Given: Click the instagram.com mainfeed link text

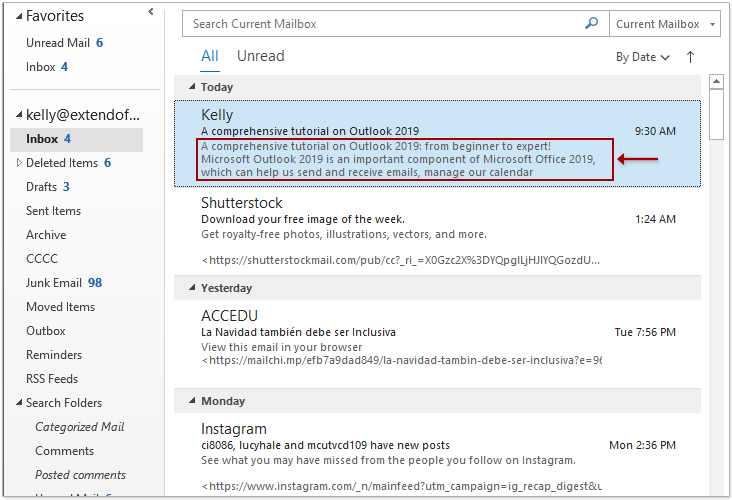Looking at the screenshot, I should pyautogui.click(x=401, y=486).
